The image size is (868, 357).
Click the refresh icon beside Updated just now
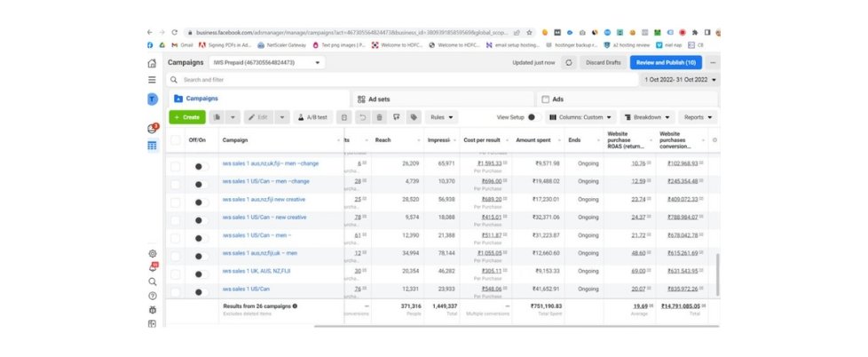tap(568, 62)
